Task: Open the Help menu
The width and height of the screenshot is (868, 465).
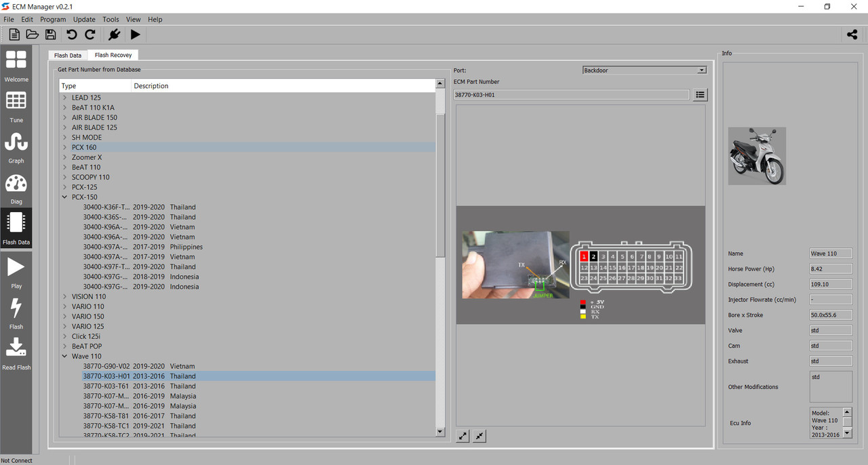Action: 155,20
